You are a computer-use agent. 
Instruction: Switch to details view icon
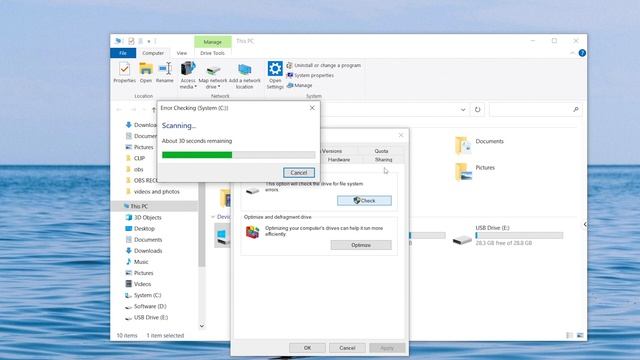[569, 336]
